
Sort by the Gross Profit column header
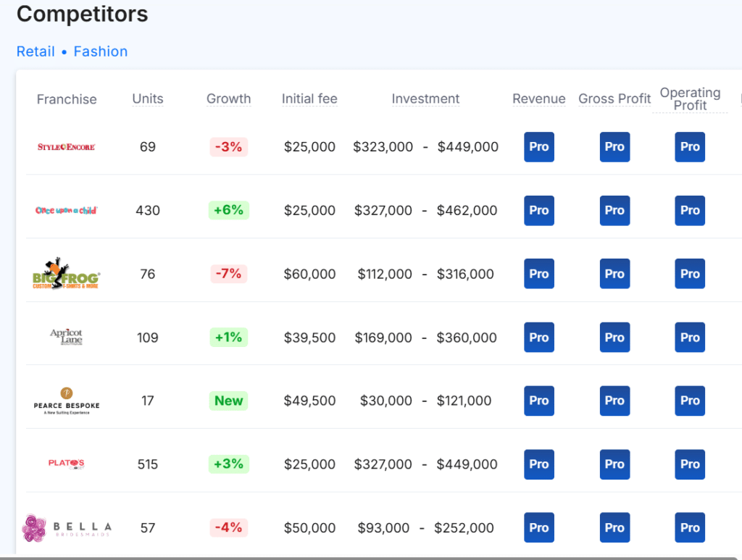[614, 99]
